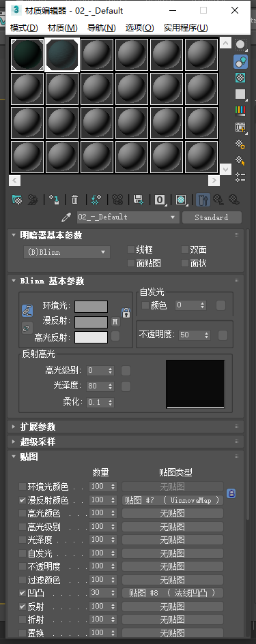Click 无贴图 button for 自发光 row
The width and height of the screenshot is (256, 644).
pyautogui.click(x=173, y=553)
